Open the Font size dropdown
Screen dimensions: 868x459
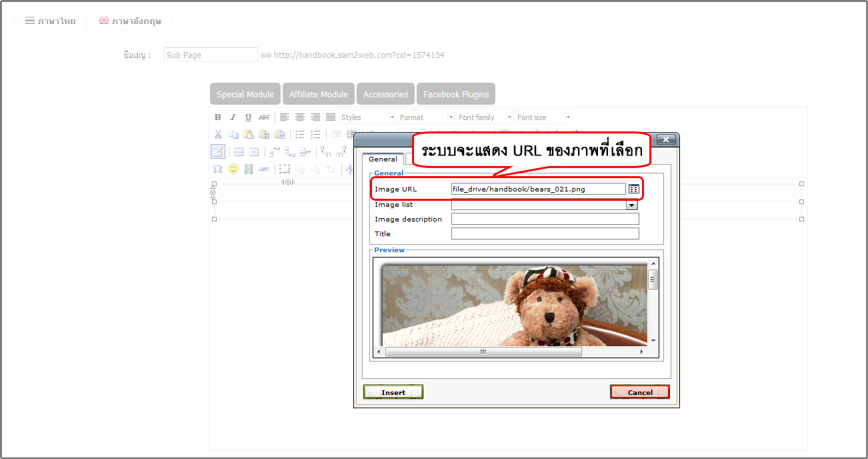coord(543,117)
